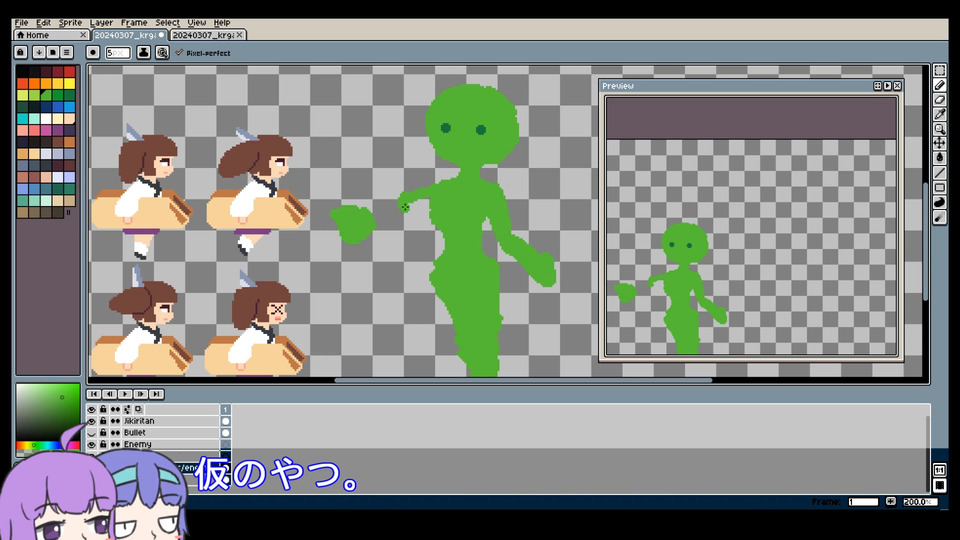Toggle continuous mode header icon
The height and width of the screenshot is (540, 960).
click(x=115, y=410)
